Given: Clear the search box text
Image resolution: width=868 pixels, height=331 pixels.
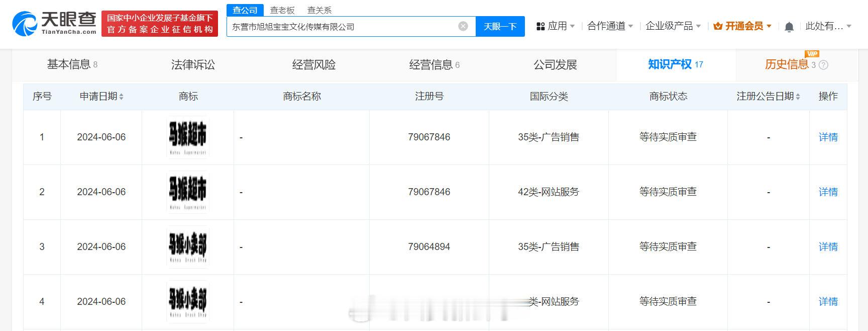Looking at the screenshot, I should pyautogui.click(x=463, y=26).
